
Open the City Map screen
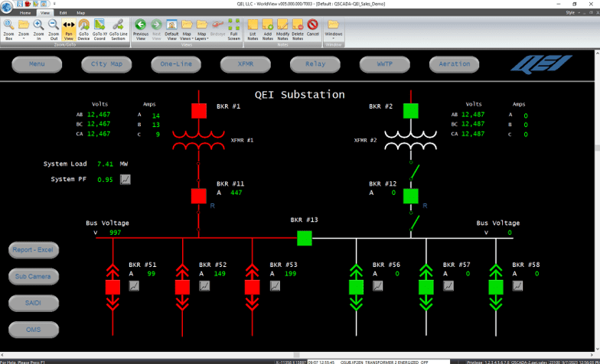(106, 64)
